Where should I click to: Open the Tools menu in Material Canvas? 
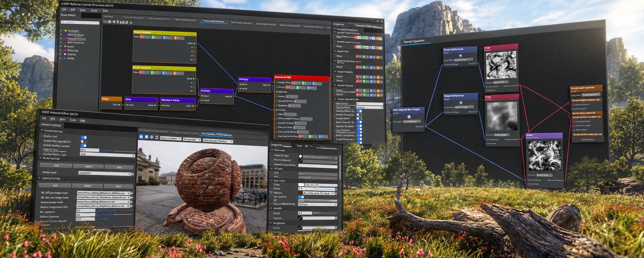click(94, 10)
